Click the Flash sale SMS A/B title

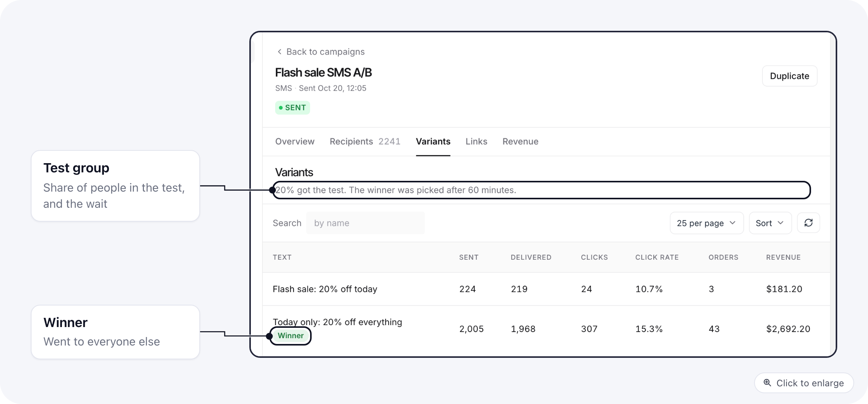point(323,72)
